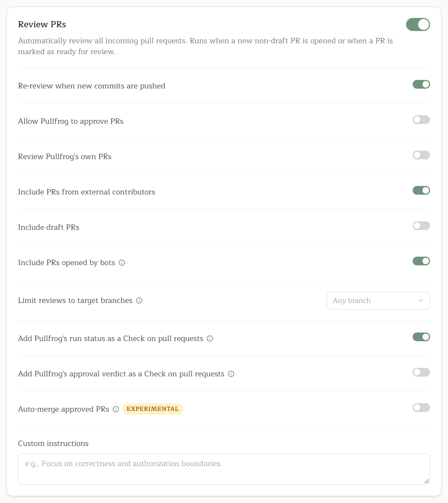Click the resize handle of instructions box
Viewport: 448px width, 503px height.
[x=426, y=481]
